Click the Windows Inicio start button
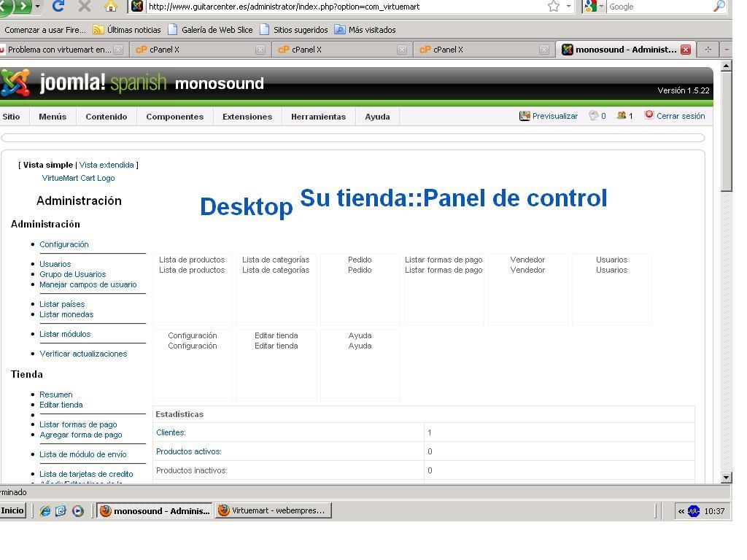This screenshot has height=560, width=747. (x=12, y=510)
